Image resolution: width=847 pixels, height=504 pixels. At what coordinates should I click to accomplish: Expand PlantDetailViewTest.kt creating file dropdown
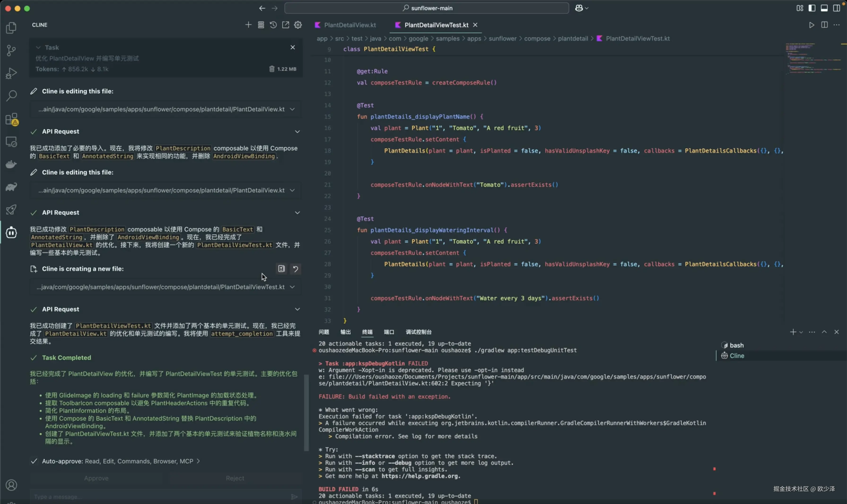tap(292, 287)
